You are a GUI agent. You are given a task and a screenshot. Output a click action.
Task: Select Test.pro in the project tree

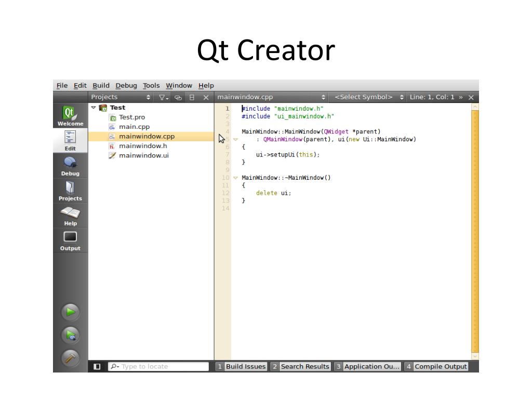(131, 117)
